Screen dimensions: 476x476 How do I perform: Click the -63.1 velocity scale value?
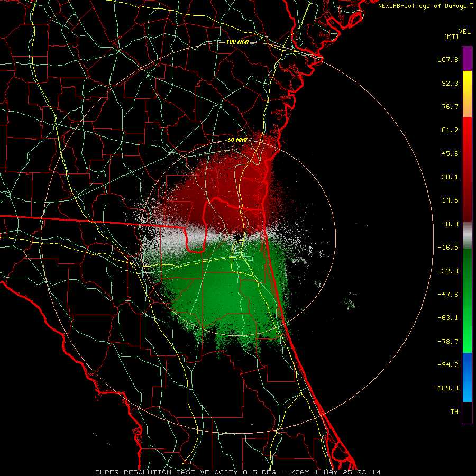tap(448, 318)
